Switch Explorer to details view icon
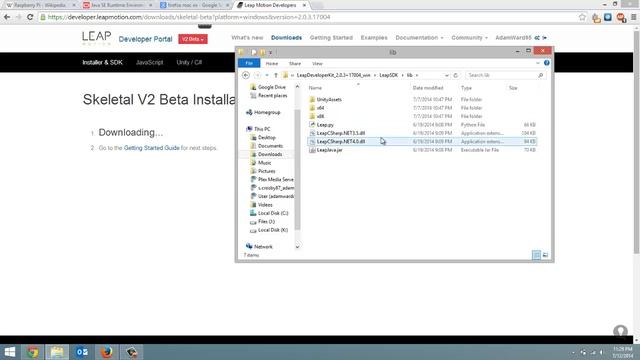This screenshot has width=640, height=360. point(536,255)
